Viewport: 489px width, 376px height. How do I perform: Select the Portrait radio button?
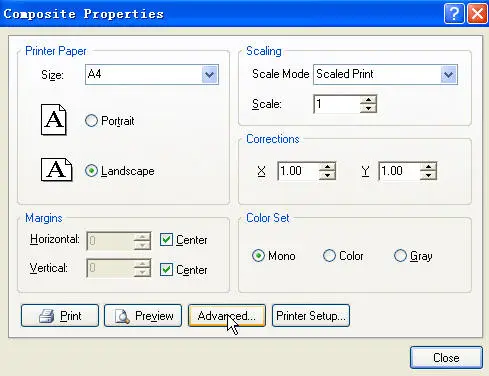pos(91,121)
